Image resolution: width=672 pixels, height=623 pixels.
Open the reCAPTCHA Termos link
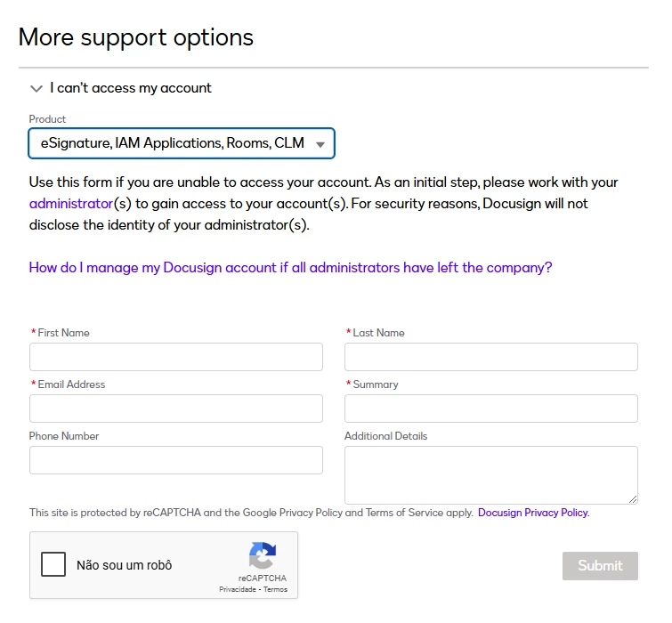point(275,589)
